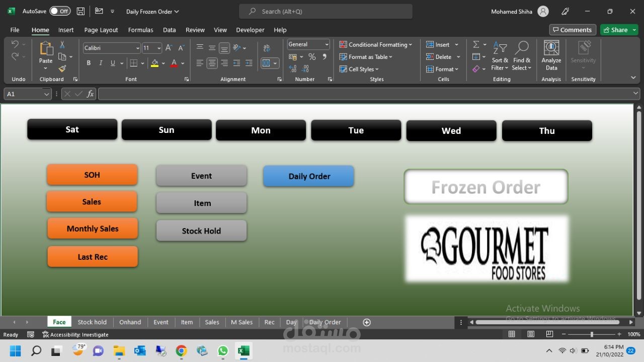Open the Borders dropdown arrow
The height and width of the screenshot is (362, 644).
tap(142, 63)
